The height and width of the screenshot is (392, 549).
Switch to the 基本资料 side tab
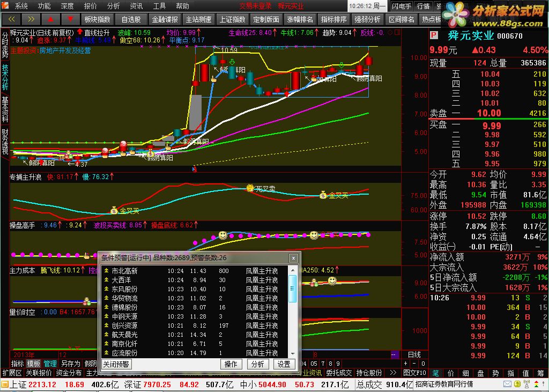[x=5, y=109]
